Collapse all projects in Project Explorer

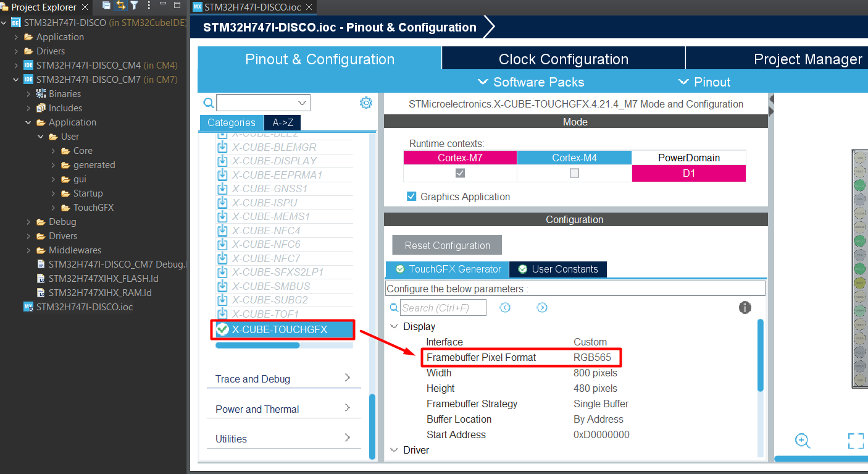(x=106, y=5)
